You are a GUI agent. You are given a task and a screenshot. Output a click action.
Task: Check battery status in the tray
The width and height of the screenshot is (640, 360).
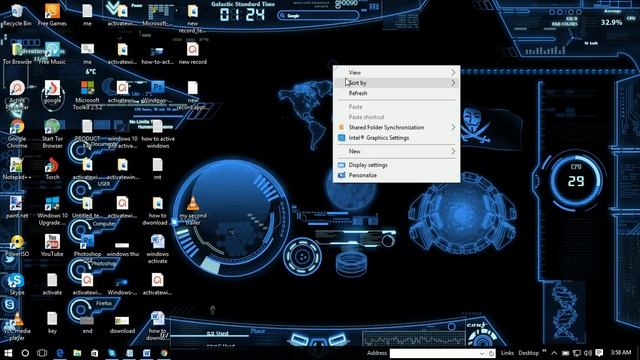pyautogui.click(x=566, y=353)
